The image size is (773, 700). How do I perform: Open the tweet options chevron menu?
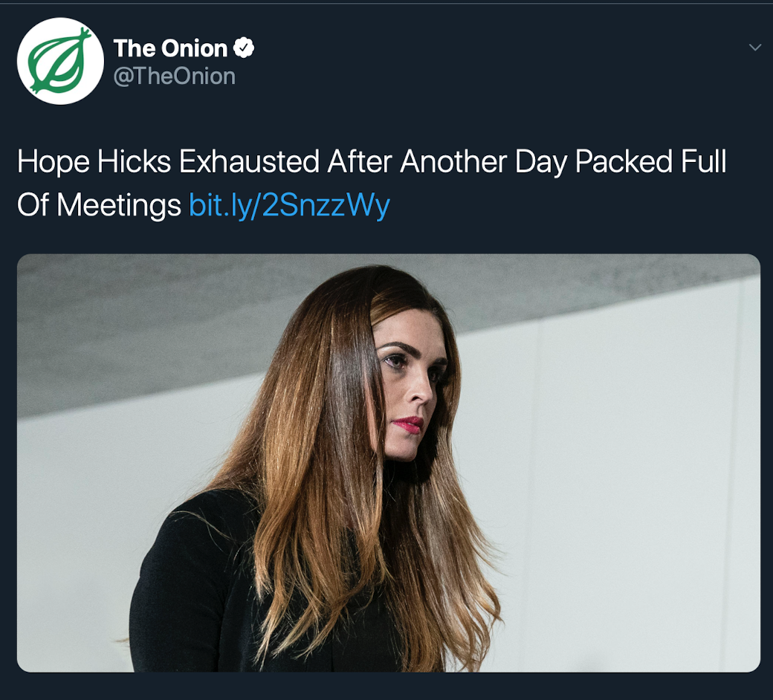point(755,48)
